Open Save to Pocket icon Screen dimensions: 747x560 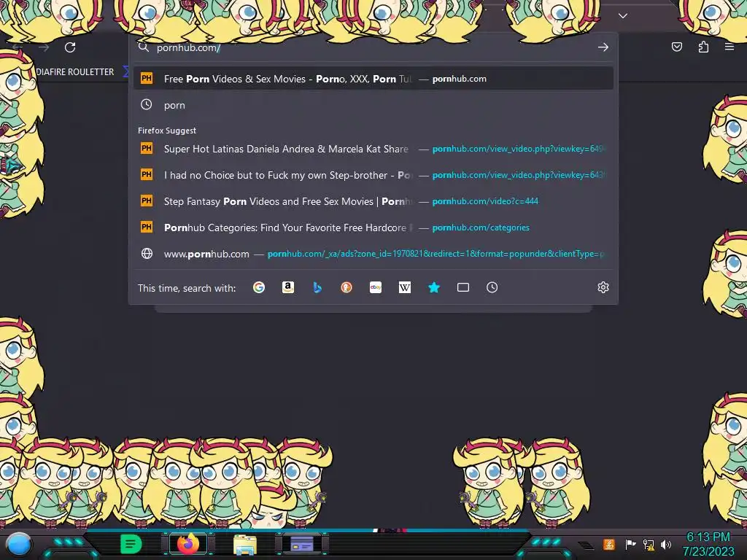(x=676, y=47)
